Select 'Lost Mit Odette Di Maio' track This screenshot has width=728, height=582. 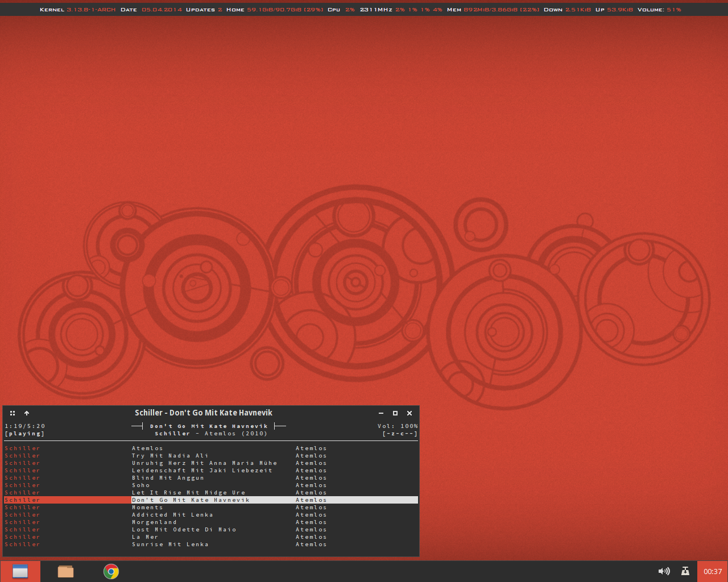point(211,530)
